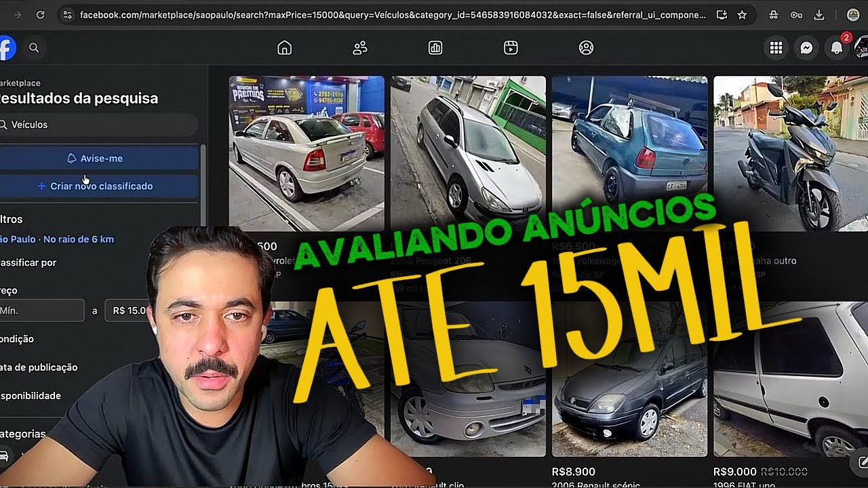Image resolution: width=868 pixels, height=488 pixels.
Task: Click 1996 FIAT uno title
Action: 745,484
